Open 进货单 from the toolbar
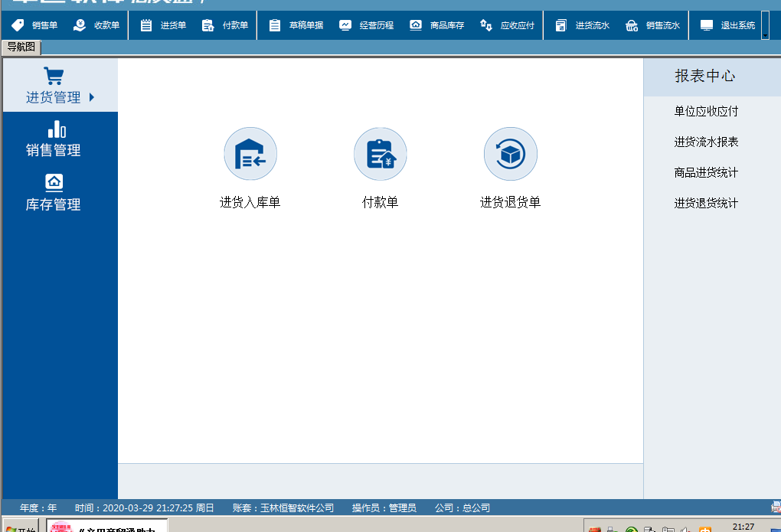The image size is (781, 532). pyautogui.click(x=164, y=25)
